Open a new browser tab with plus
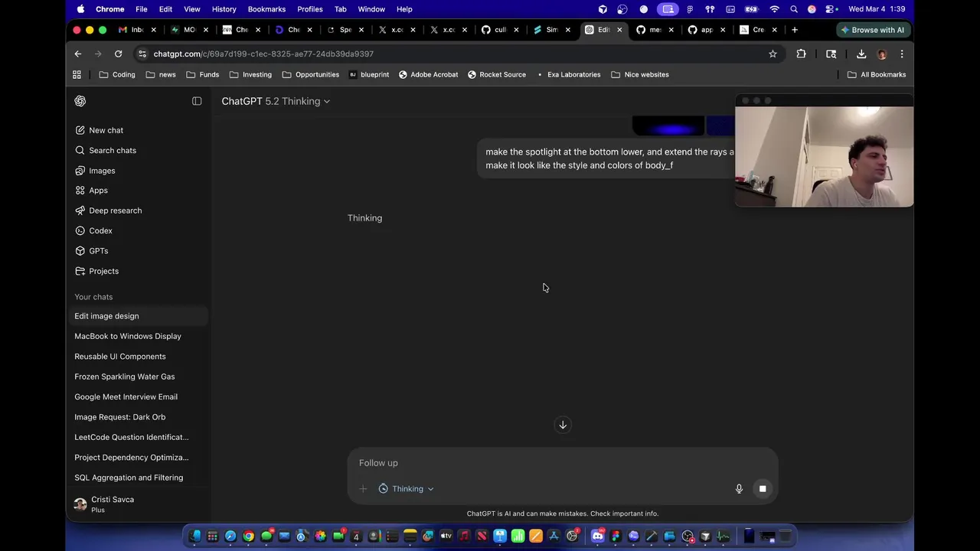This screenshot has width=980, height=551. (795, 30)
